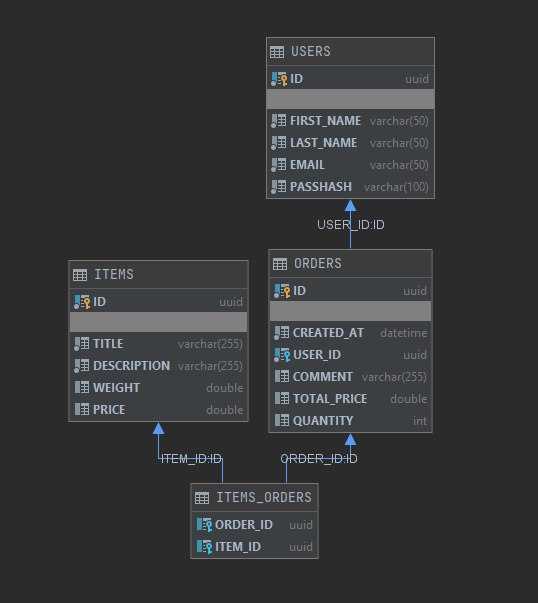Image resolution: width=538 pixels, height=603 pixels.
Task: Select the ORDERS table icon
Action: (x=280, y=264)
